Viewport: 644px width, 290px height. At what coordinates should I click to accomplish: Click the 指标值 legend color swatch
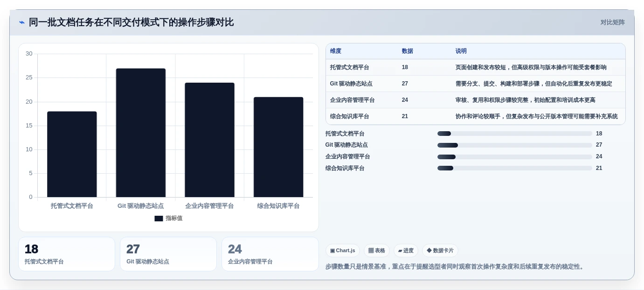pyautogui.click(x=159, y=219)
